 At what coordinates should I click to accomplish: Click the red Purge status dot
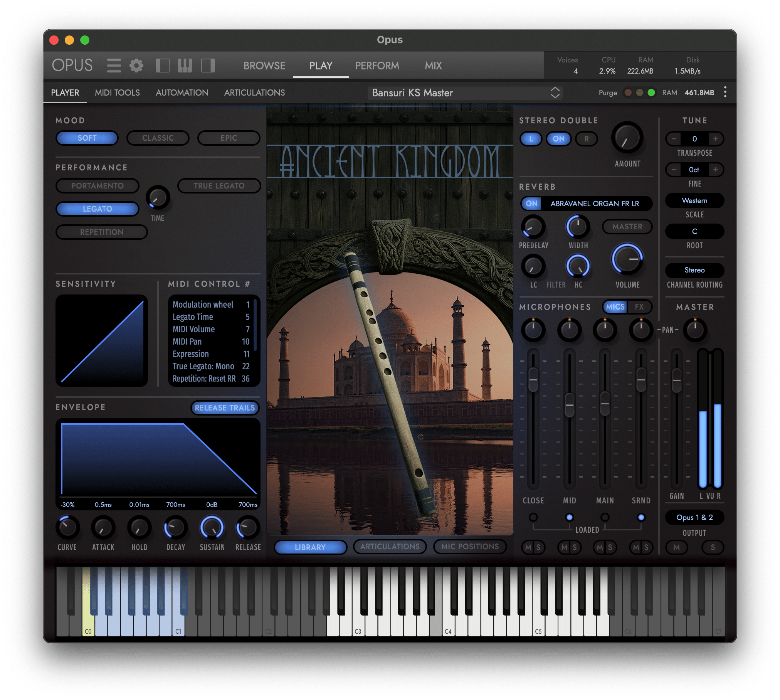(x=628, y=93)
